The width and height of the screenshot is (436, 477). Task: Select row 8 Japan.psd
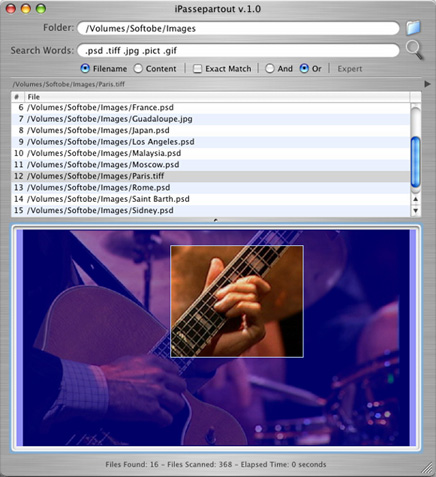pos(211,130)
